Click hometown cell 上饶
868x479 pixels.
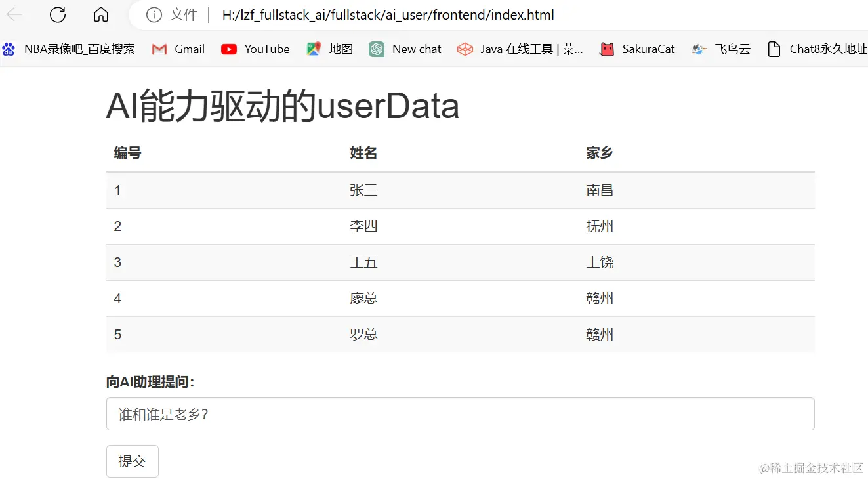tap(600, 262)
